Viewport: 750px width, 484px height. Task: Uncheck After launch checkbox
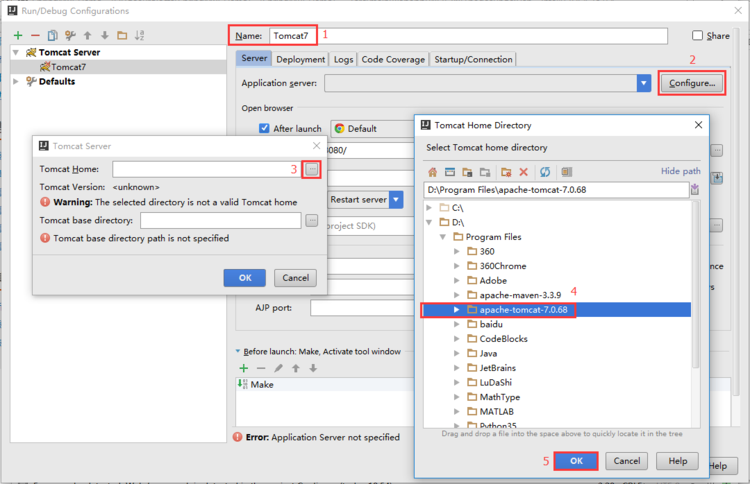click(x=264, y=128)
